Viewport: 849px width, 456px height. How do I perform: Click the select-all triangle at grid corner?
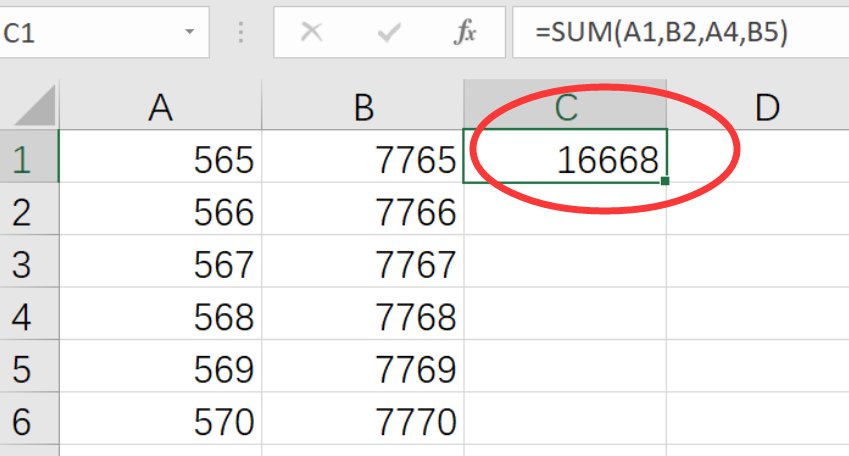35,106
